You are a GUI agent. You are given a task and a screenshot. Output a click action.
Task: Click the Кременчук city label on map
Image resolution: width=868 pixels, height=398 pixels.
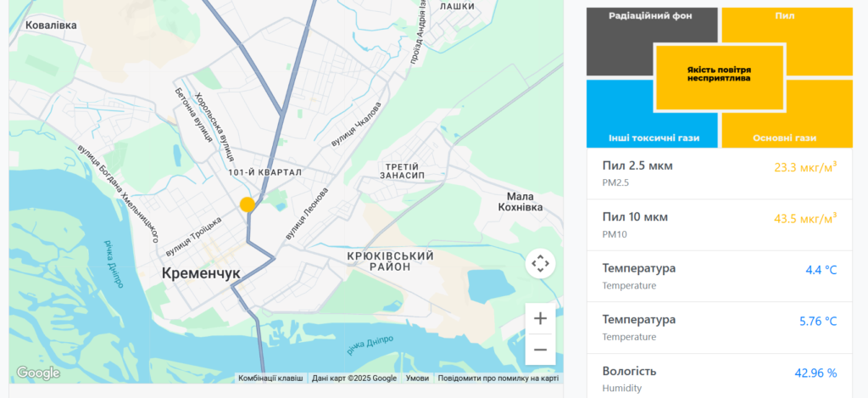pyautogui.click(x=201, y=273)
